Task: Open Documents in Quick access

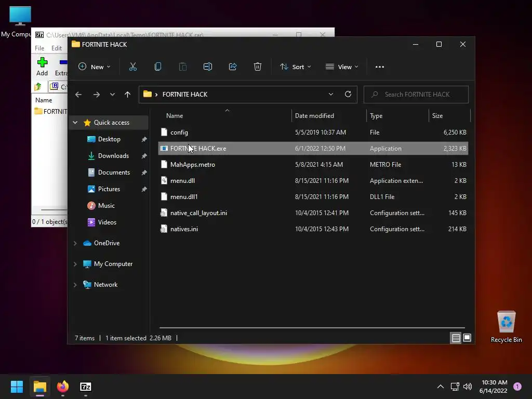Action: [114, 172]
